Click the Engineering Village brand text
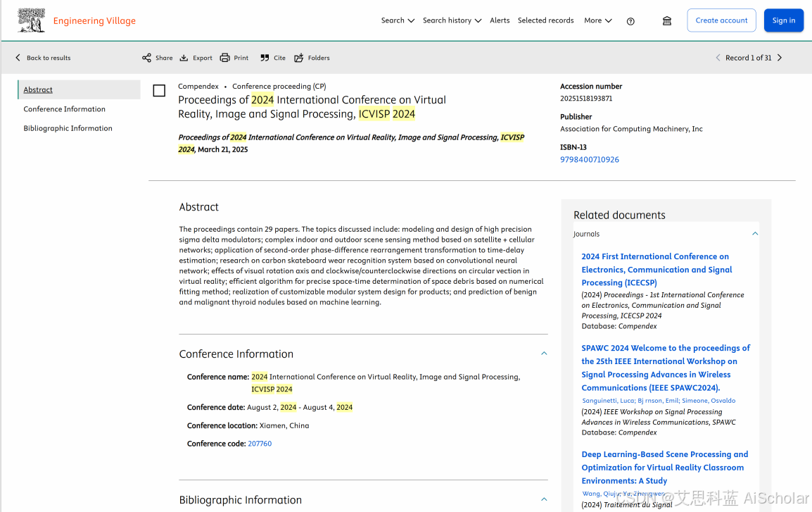Screen dimensions: 812x512 [x=94, y=20]
